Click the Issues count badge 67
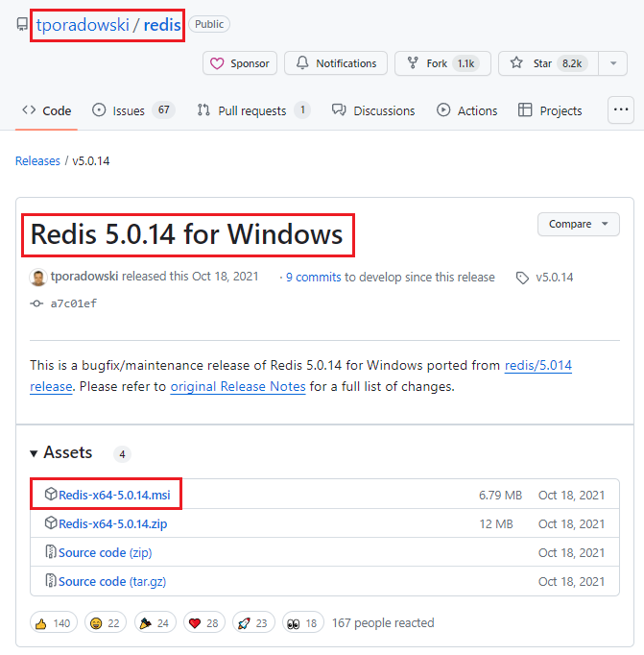This screenshot has width=644, height=655. coord(163,109)
